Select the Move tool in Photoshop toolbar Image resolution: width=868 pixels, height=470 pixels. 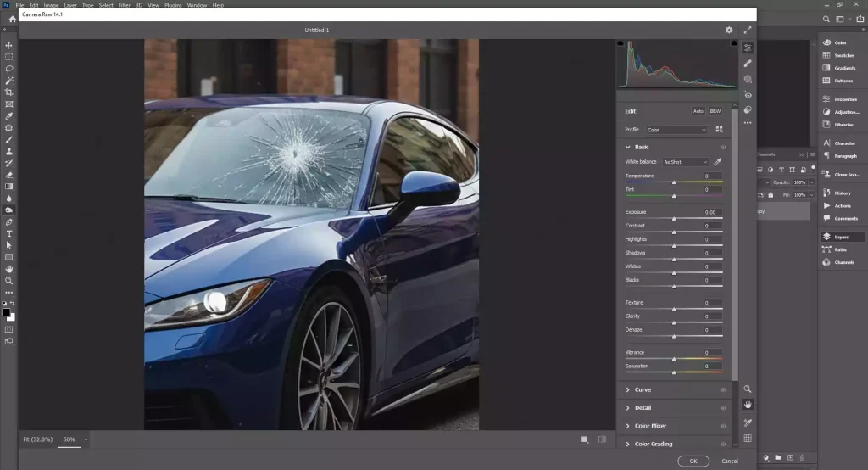click(8, 46)
